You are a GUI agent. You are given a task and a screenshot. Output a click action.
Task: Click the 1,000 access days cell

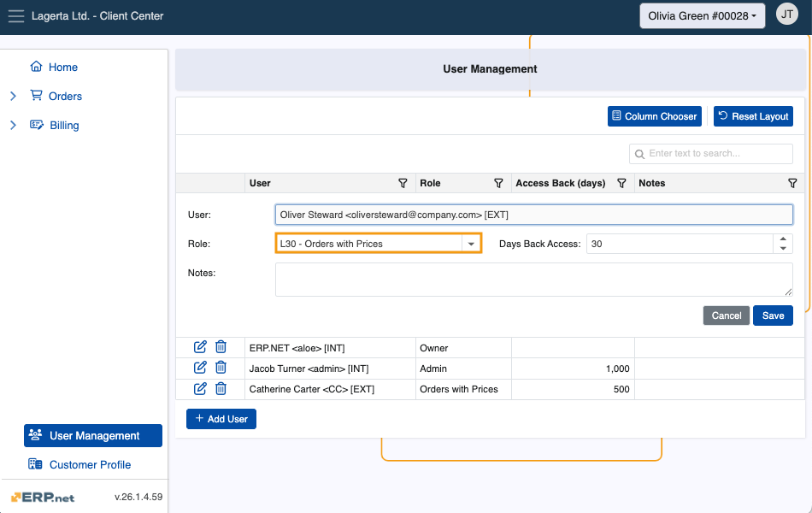coord(573,369)
